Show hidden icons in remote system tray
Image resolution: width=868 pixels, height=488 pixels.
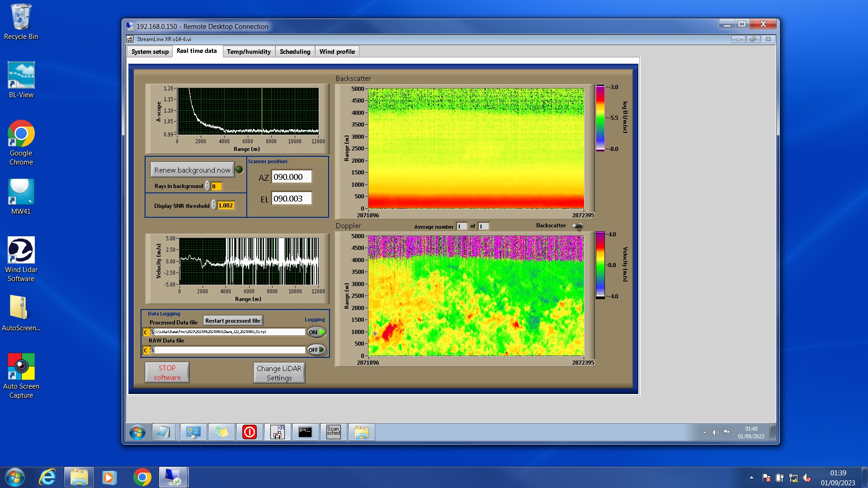click(x=704, y=433)
